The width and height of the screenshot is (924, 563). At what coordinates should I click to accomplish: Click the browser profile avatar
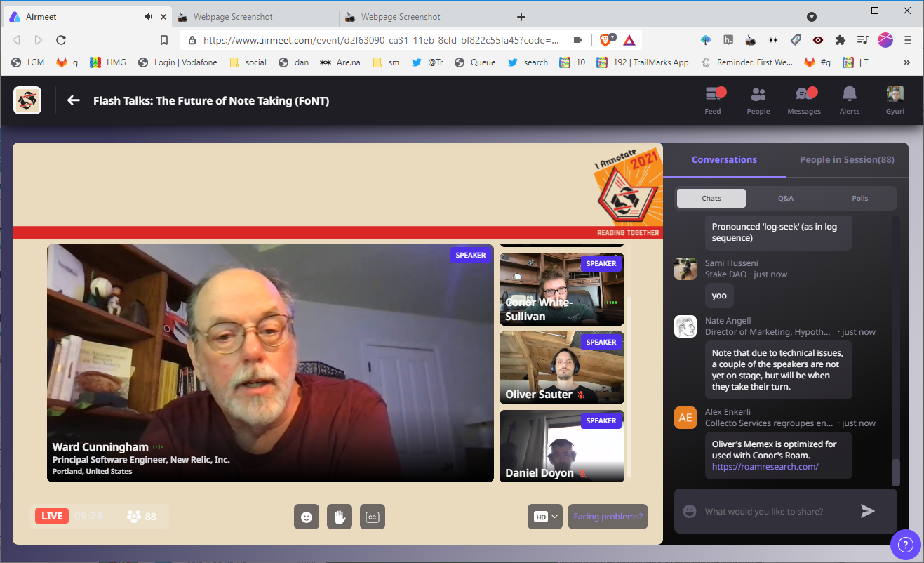885,40
